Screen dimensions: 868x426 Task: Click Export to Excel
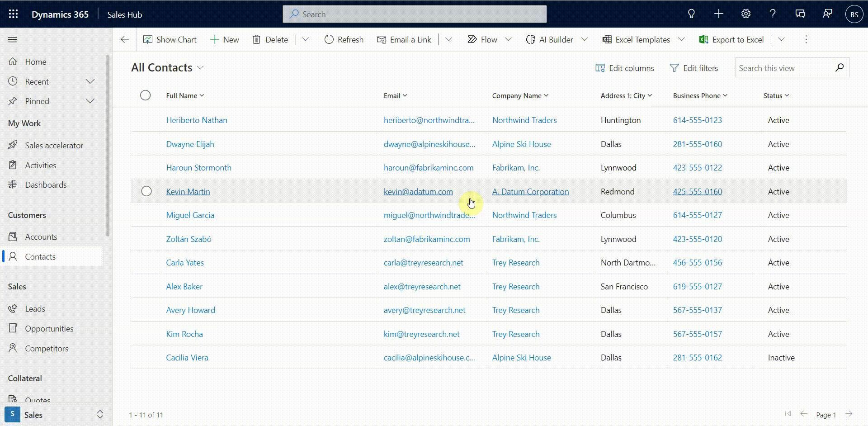point(731,40)
